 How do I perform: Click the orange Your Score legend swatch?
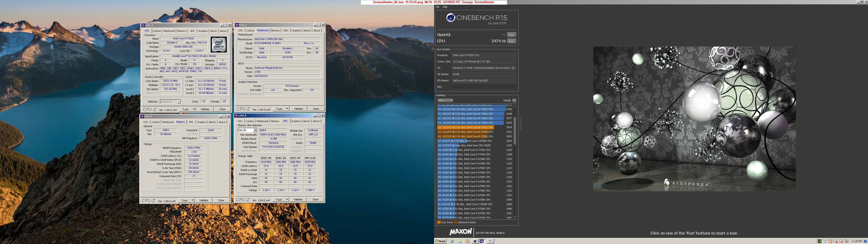tap(439, 223)
